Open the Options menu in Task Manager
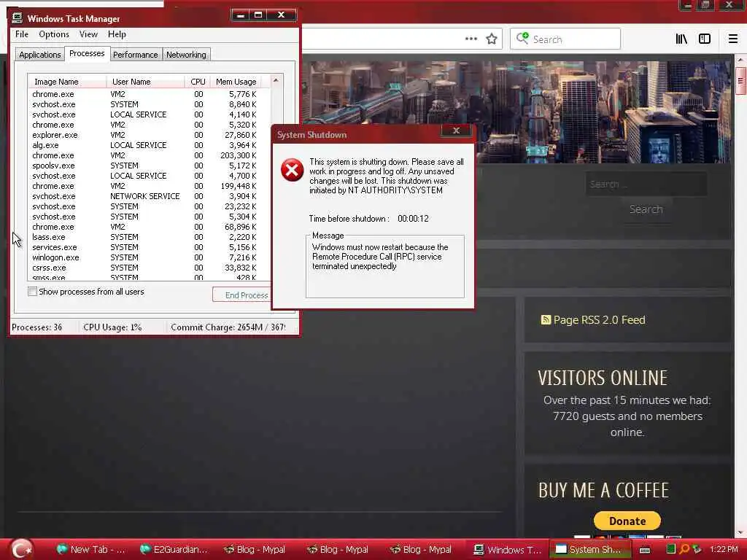The height and width of the screenshot is (560, 747). tap(54, 34)
